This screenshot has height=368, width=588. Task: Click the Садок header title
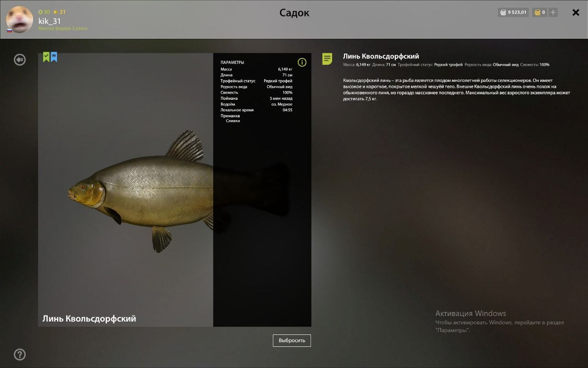(x=294, y=13)
